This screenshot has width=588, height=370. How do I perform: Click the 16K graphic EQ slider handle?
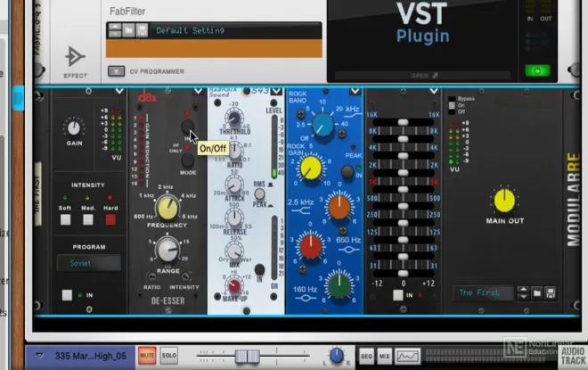coord(403,122)
